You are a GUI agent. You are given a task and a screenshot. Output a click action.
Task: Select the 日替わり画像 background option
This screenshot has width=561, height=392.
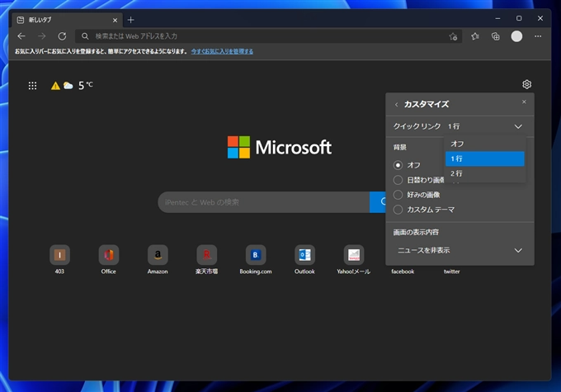[x=398, y=180]
